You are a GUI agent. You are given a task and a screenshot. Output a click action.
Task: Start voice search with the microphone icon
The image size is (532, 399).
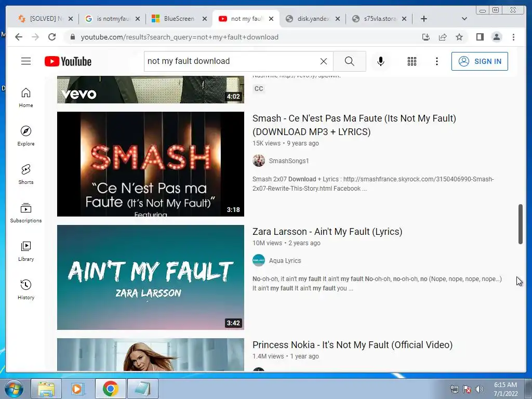tap(381, 61)
